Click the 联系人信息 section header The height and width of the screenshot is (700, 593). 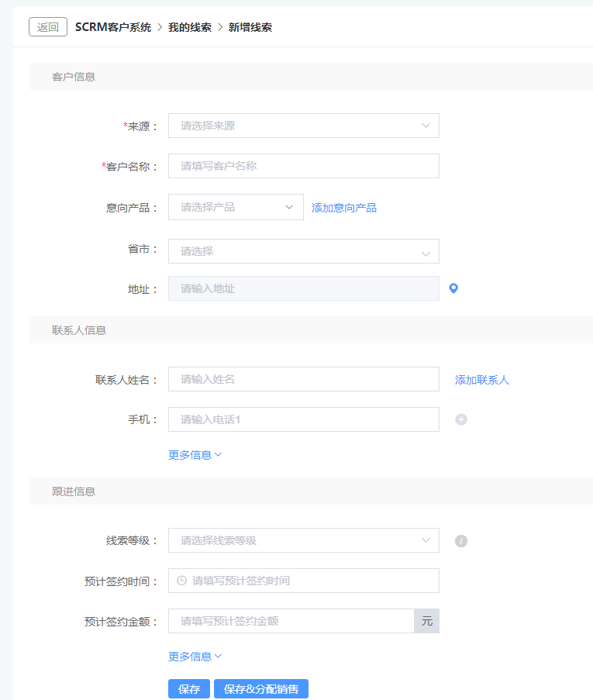click(x=79, y=330)
